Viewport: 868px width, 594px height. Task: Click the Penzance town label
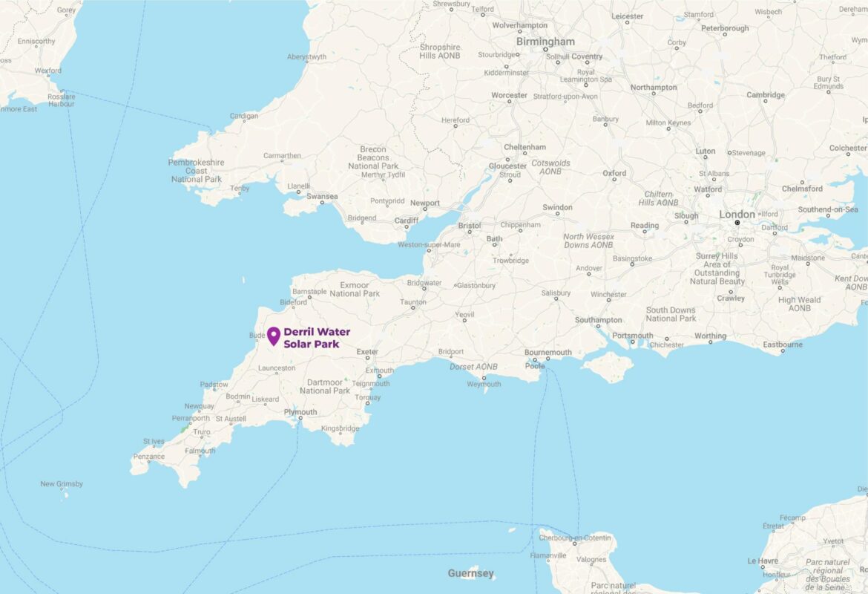(x=149, y=457)
